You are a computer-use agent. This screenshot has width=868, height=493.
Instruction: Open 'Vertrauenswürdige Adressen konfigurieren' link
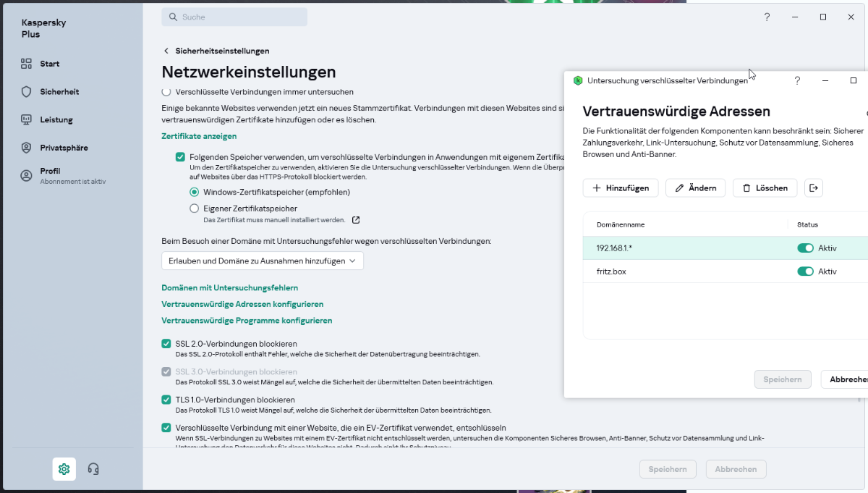[x=242, y=304]
